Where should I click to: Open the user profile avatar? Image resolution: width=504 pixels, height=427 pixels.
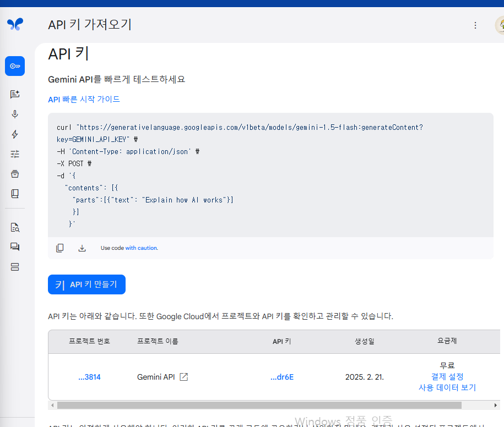click(500, 25)
